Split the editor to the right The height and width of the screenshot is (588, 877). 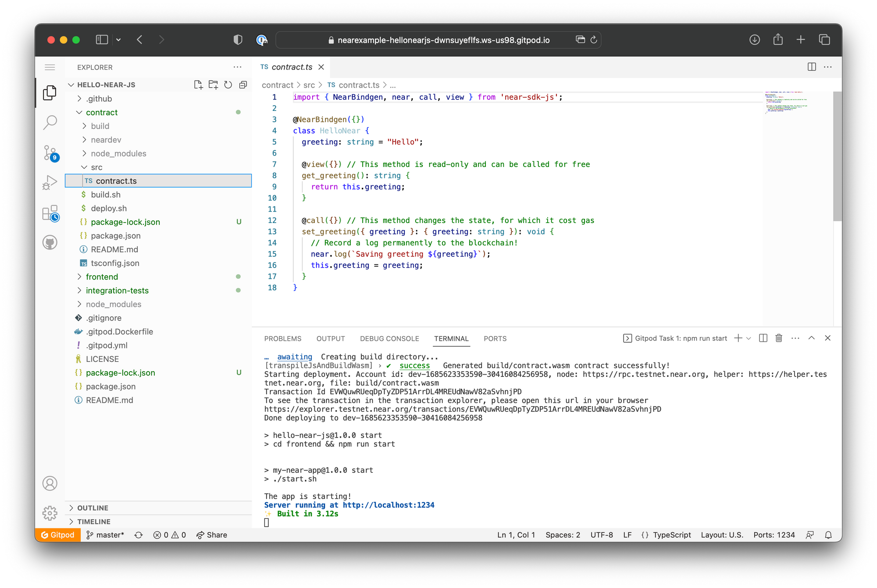click(x=812, y=67)
